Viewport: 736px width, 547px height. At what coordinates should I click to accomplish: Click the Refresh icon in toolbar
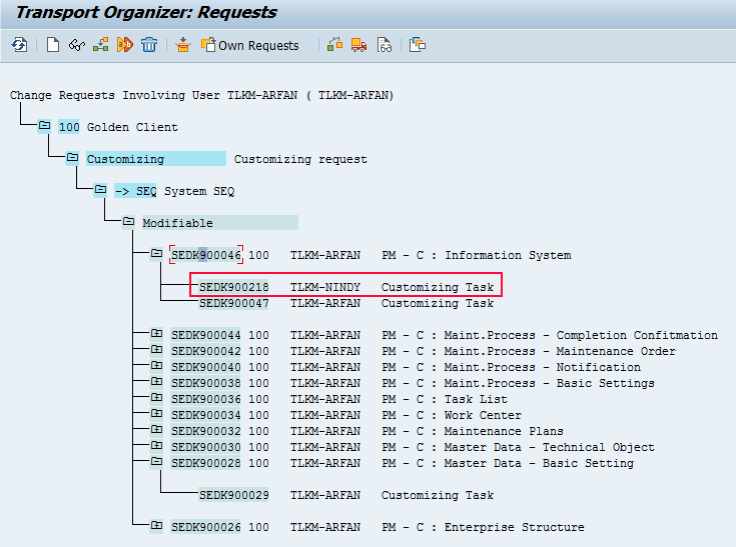(x=19, y=45)
